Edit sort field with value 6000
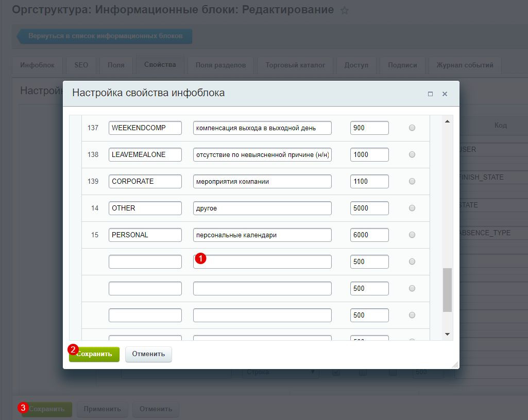Screen dimensions: 528x420 pyautogui.click(x=369, y=235)
